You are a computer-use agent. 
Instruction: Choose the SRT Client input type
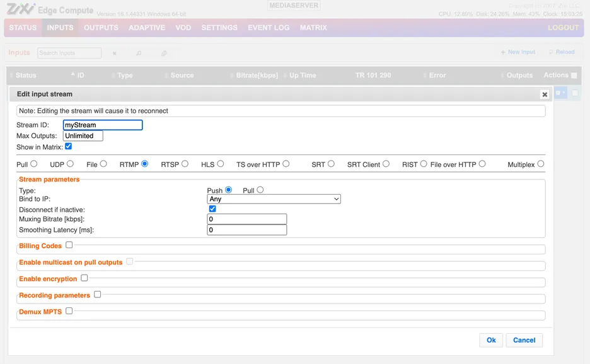pos(386,164)
